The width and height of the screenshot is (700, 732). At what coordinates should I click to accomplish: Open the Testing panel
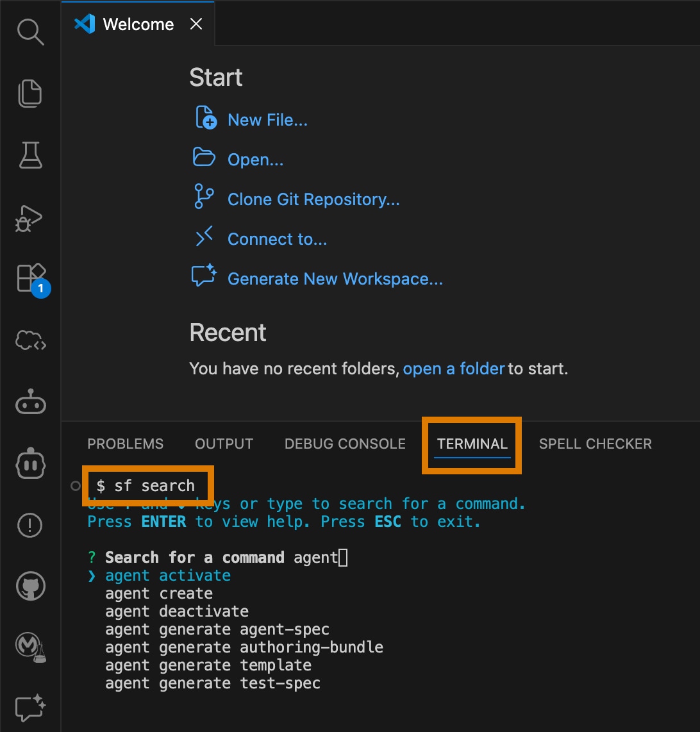(x=30, y=155)
